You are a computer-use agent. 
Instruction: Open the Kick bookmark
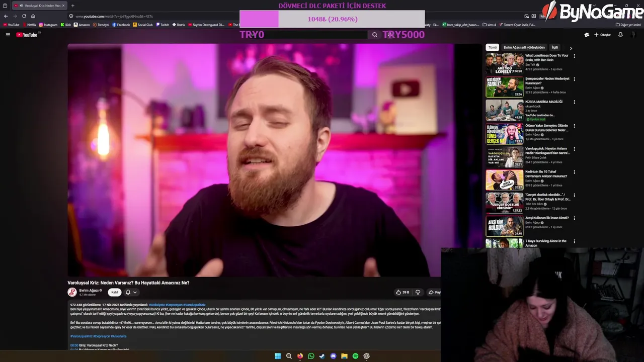(x=66, y=25)
